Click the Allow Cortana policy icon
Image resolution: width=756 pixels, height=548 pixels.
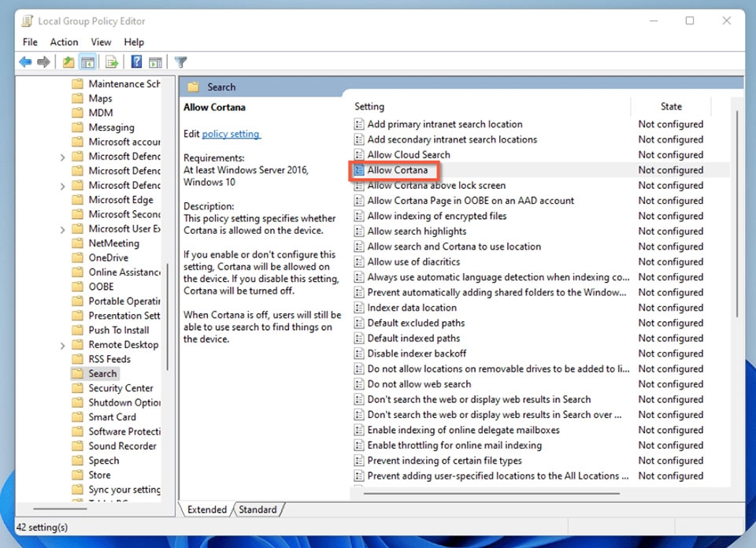(x=359, y=170)
